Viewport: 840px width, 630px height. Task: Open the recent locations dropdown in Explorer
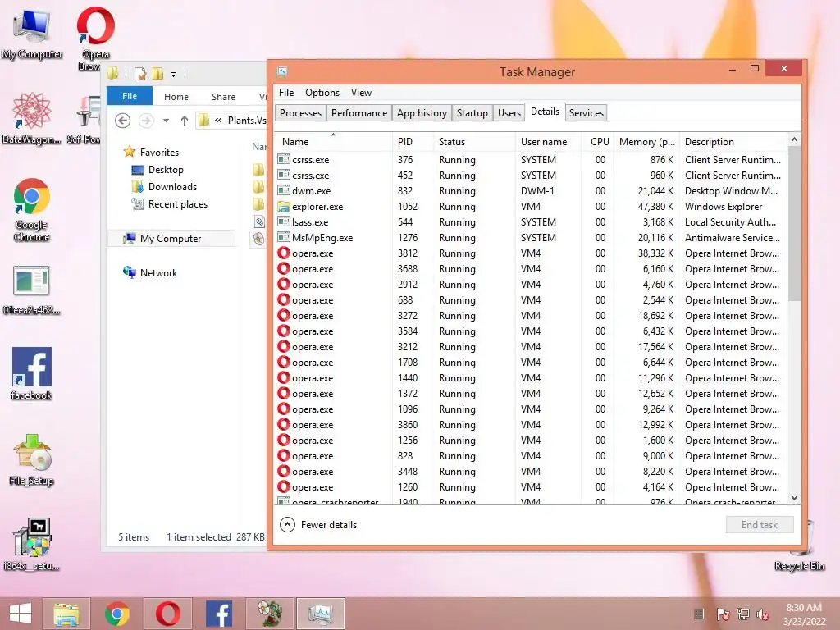[x=166, y=121]
